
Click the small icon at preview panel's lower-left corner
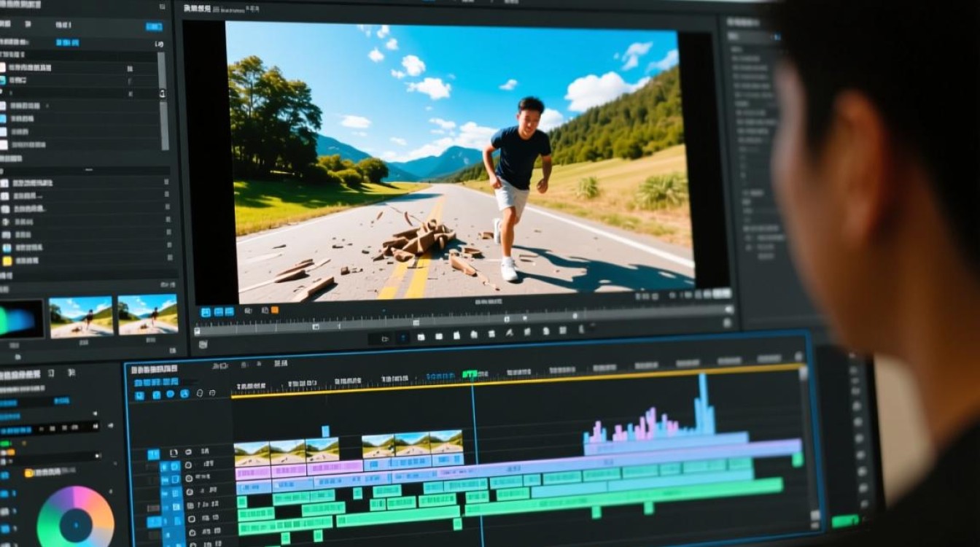[x=203, y=344]
